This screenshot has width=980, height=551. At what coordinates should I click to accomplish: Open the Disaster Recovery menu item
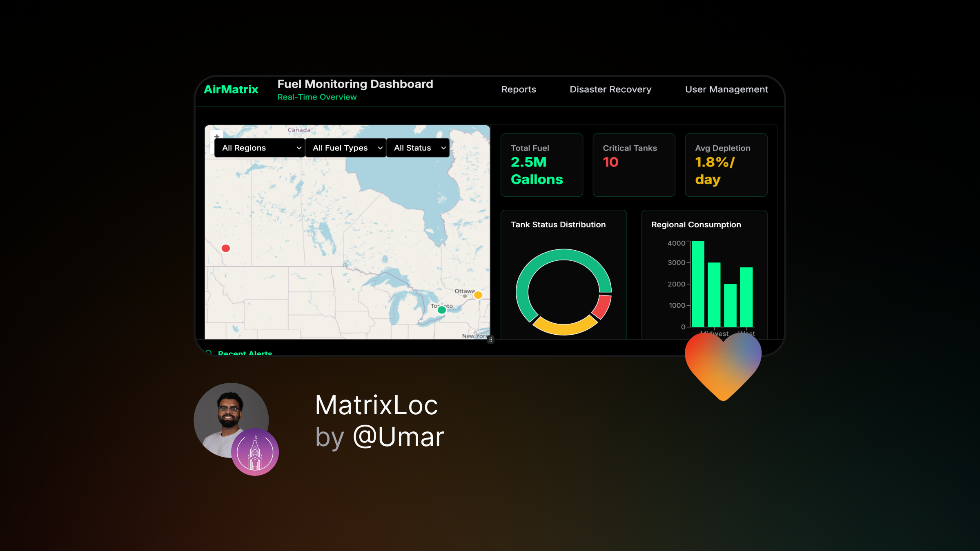(610, 89)
